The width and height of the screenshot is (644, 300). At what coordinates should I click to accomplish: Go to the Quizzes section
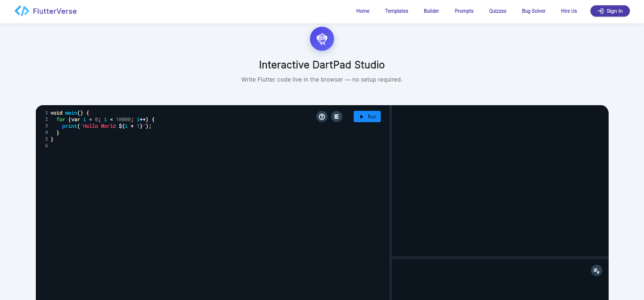pos(497,11)
